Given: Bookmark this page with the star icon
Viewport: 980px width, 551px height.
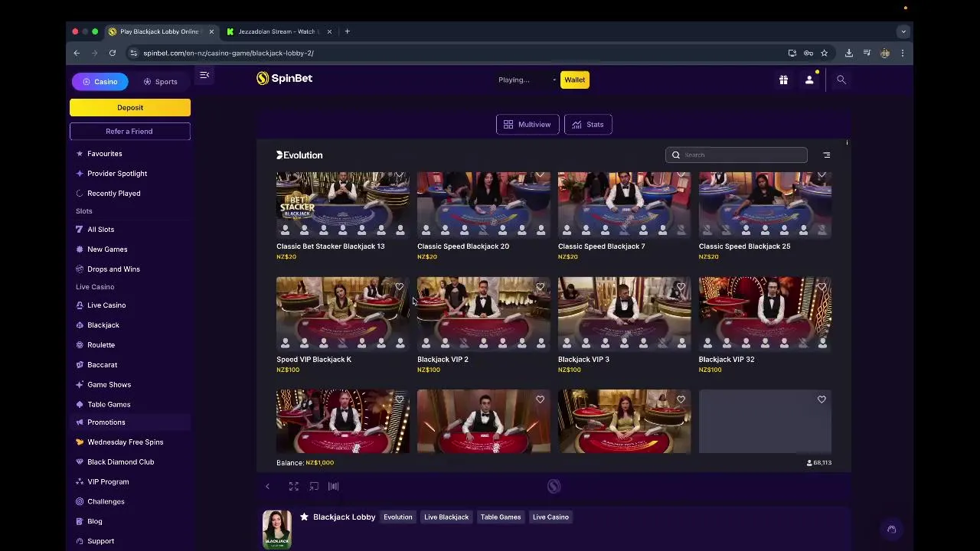Looking at the screenshot, I should tap(824, 53).
